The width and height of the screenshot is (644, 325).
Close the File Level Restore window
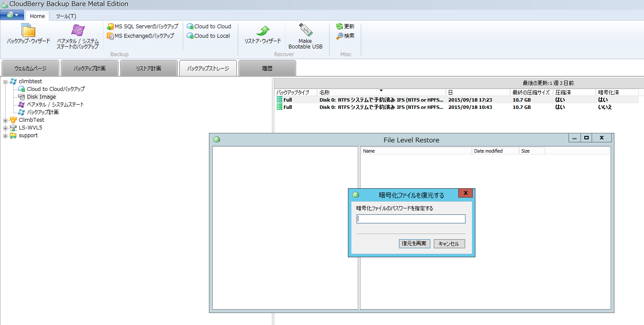pyautogui.click(x=602, y=138)
